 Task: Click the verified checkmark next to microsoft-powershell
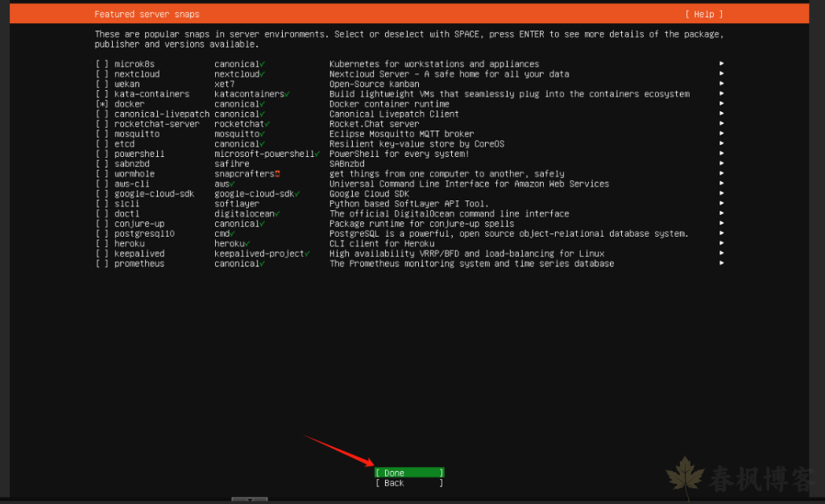(317, 154)
